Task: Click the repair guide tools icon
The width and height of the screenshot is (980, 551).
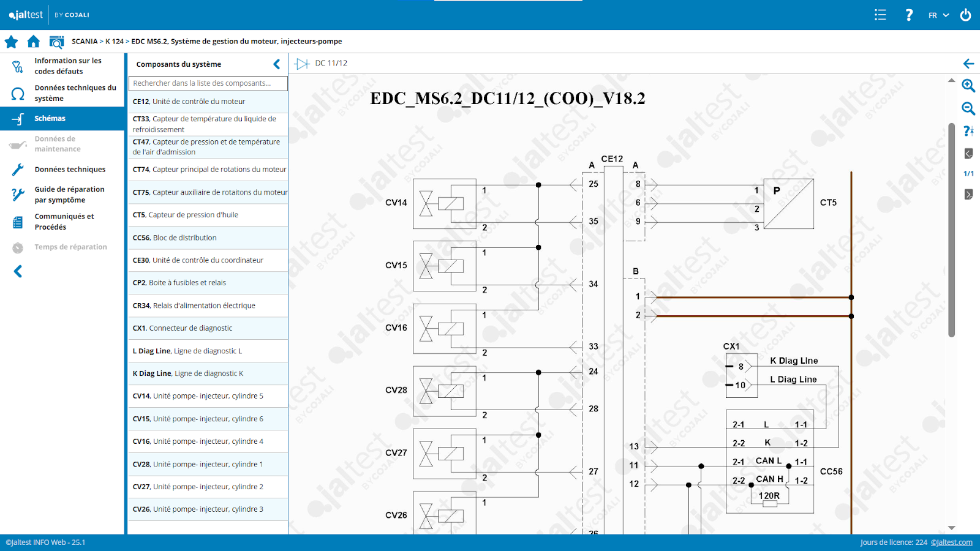Action: (x=18, y=195)
